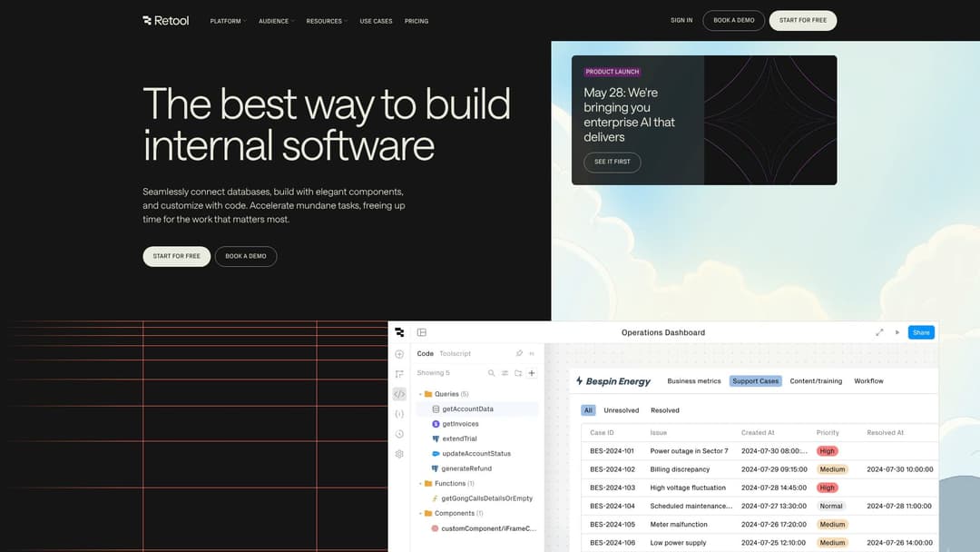Click Meter malfunction issue cell
This screenshot has height=552, width=980.
[678, 525]
